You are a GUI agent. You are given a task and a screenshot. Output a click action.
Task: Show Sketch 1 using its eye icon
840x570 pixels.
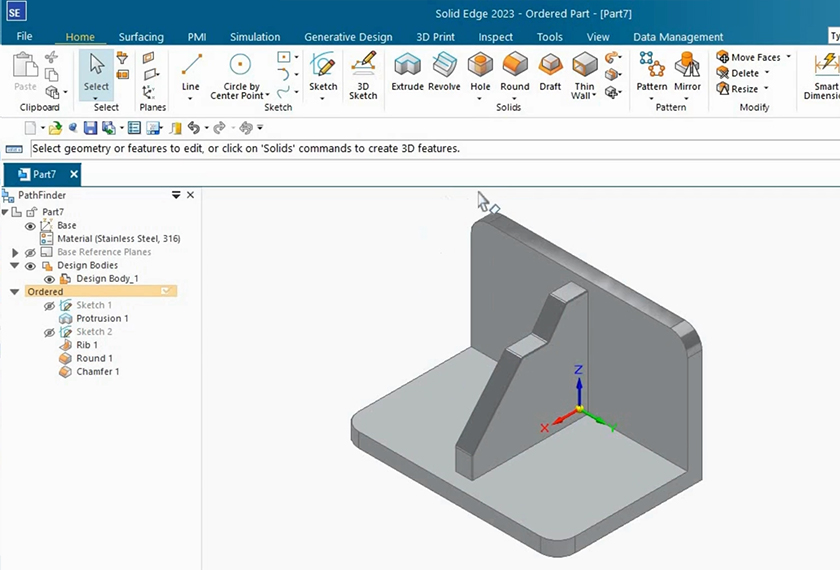coord(49,305)
